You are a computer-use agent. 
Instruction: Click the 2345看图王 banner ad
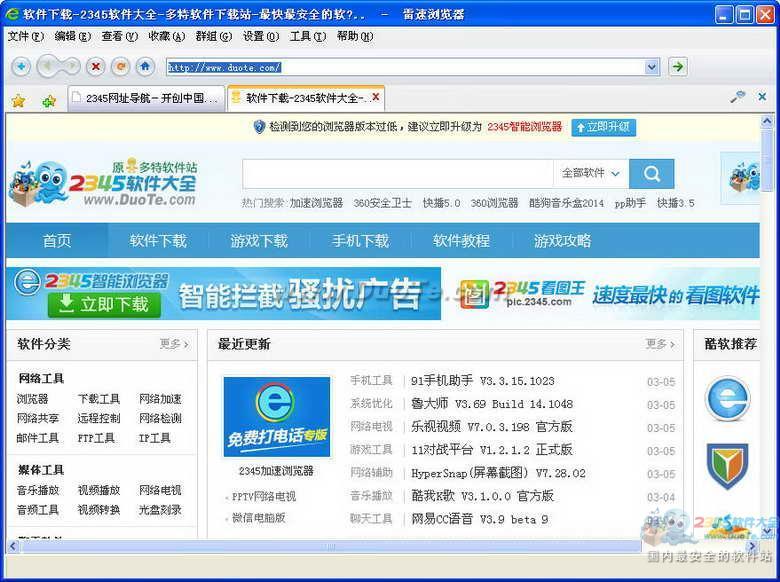pos(608,294)
